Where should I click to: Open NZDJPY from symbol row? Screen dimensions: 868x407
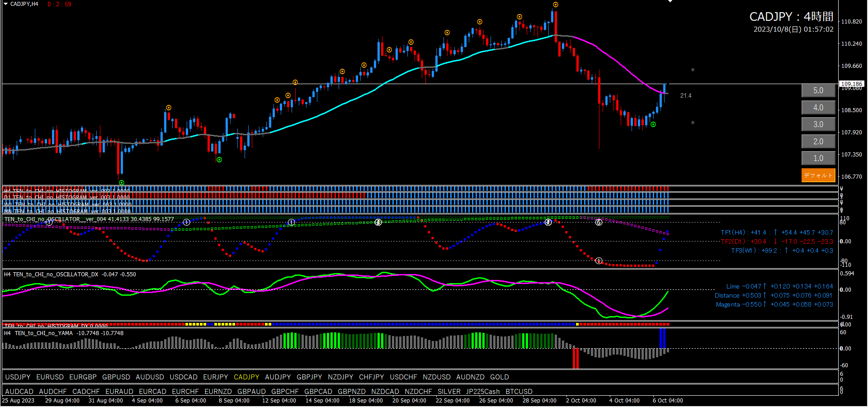pyautogui.click(x=341, y=377)
